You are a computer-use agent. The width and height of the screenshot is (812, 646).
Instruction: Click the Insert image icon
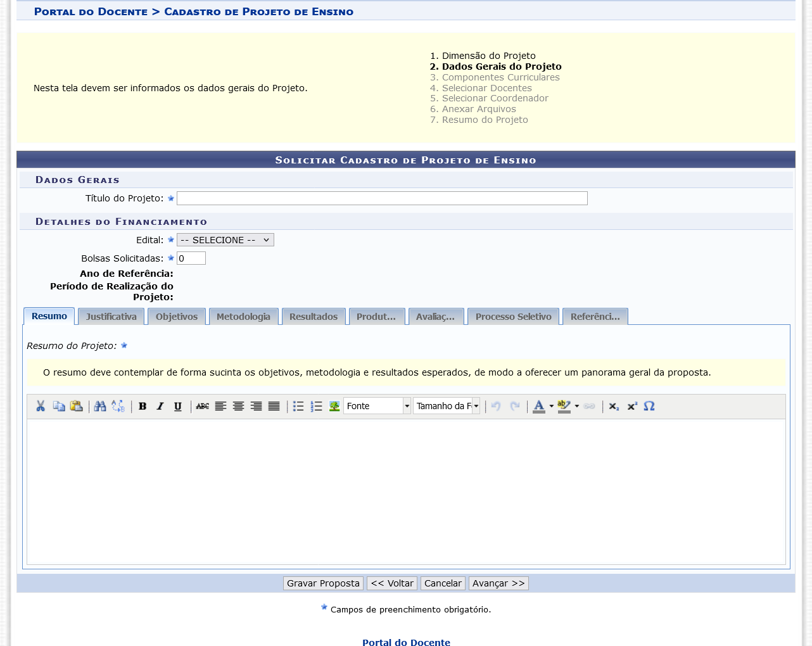click(x=334, y=406)
